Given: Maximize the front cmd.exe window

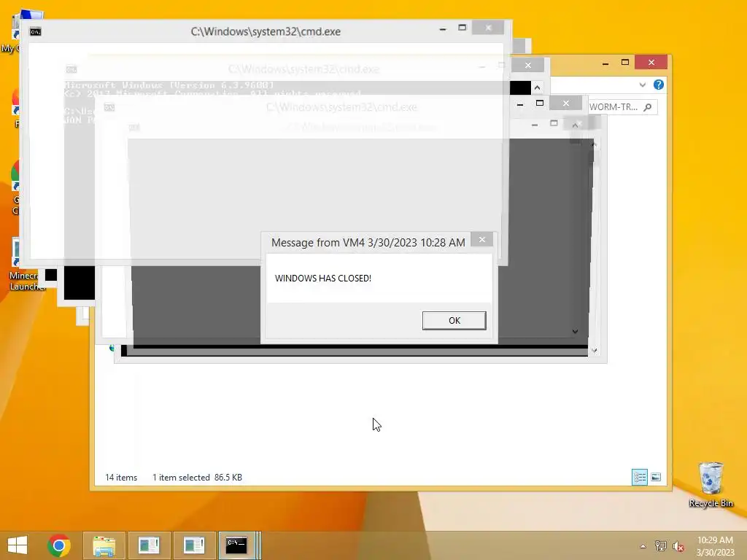Looking at the screenshot, I should (462, 28).
